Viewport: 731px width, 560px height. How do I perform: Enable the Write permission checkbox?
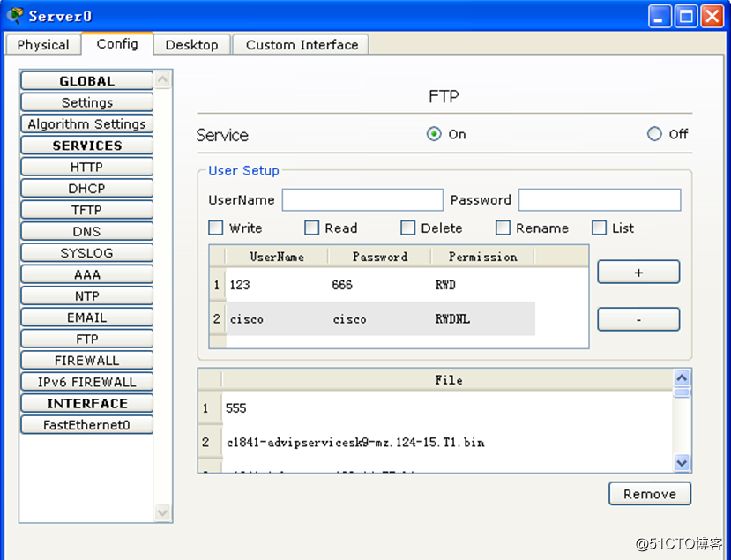click(215, 228)
